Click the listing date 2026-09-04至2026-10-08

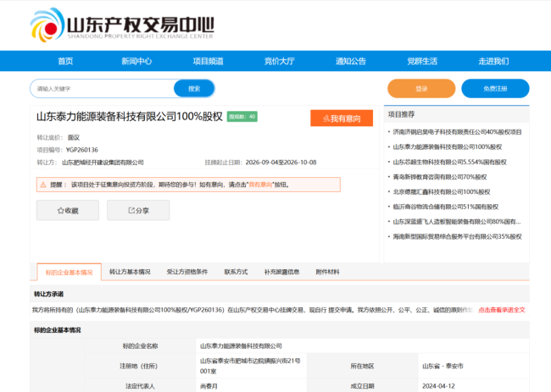[281, 163]
